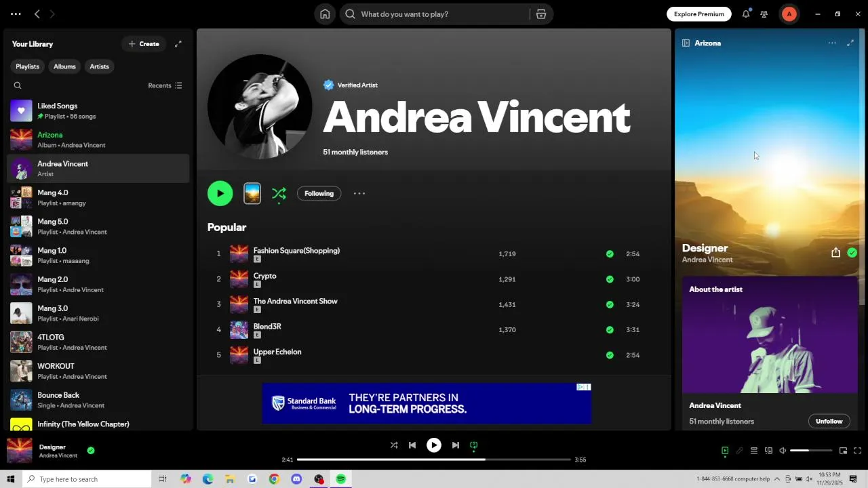
Task: Open the Recents sort dropdown
Action: 165,85
